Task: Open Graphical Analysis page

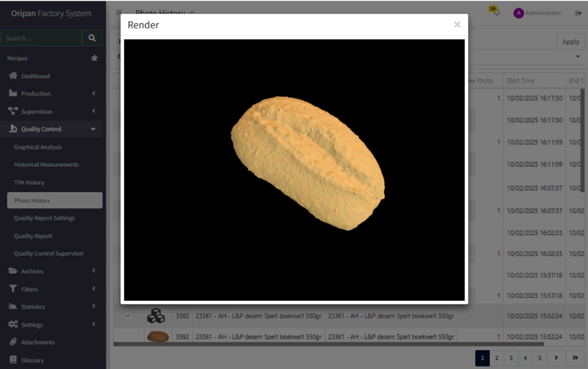Action: [x=38, y=147]
